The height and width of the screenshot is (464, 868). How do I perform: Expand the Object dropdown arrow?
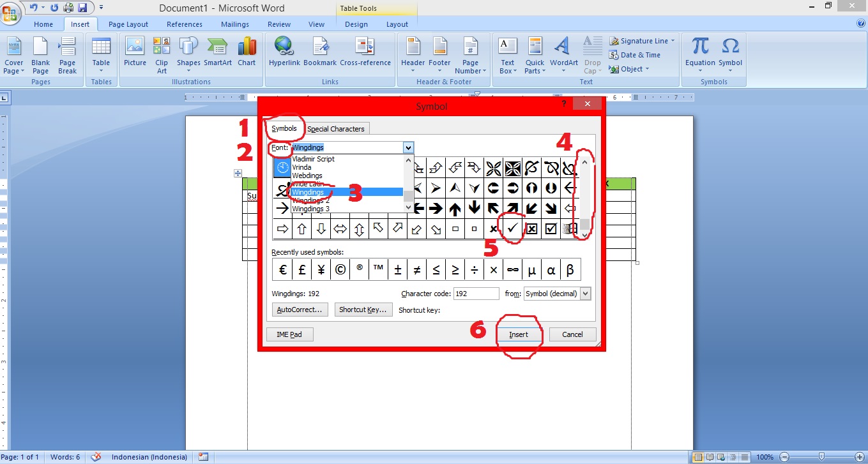pos(647,69)
